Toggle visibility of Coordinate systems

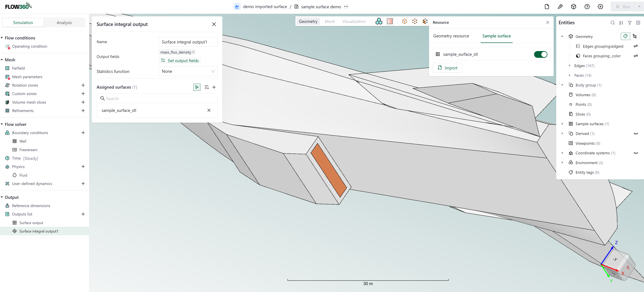(x=636, y=153)
